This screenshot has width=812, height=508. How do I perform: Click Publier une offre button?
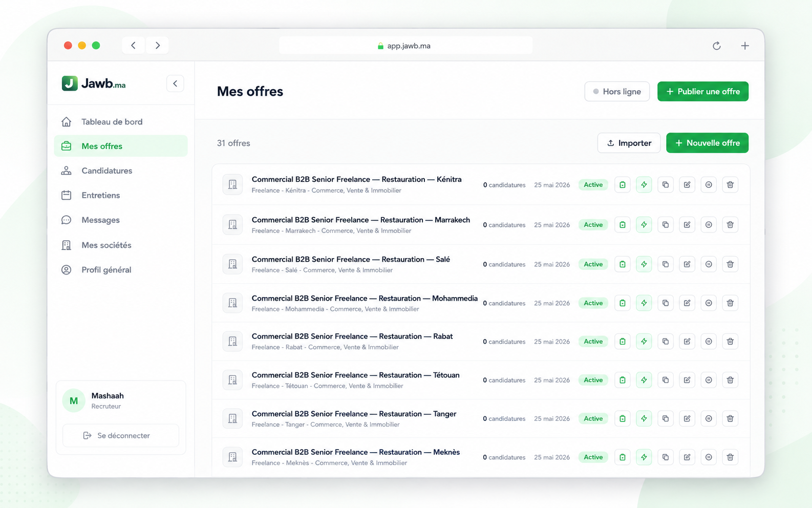click(x=703, y=92)
